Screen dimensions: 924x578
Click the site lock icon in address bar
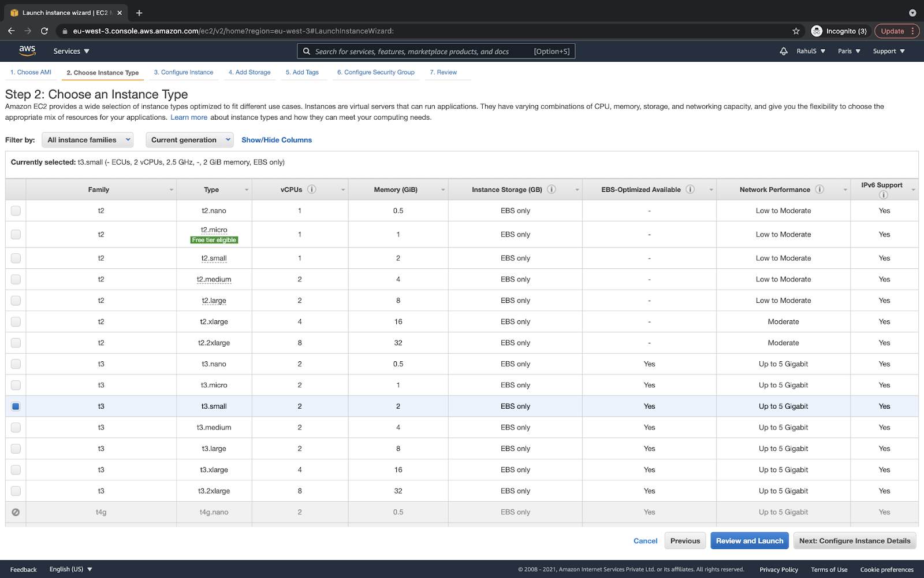tap(65, 31)
